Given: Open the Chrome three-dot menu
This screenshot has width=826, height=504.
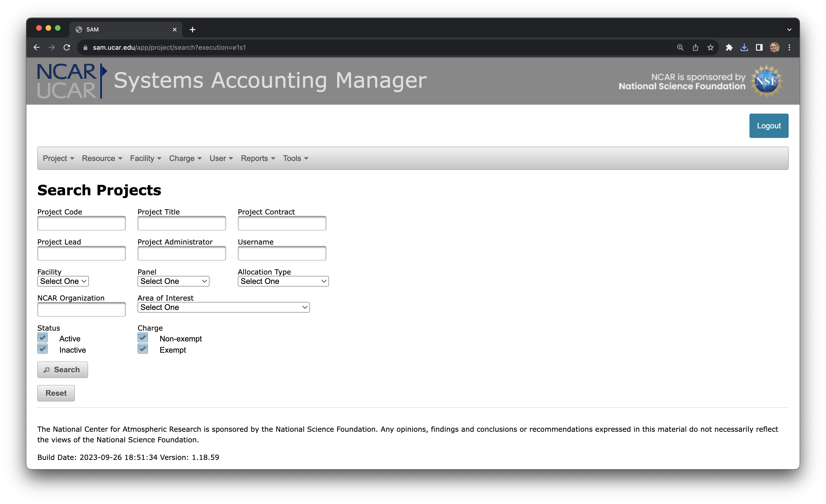Looking at the screenshot, I should pos(789,48).
